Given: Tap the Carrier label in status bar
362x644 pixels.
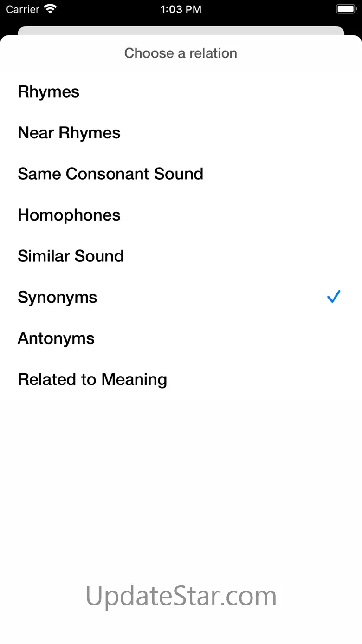Looking at the screenshot, I should [x=23, y=9].
